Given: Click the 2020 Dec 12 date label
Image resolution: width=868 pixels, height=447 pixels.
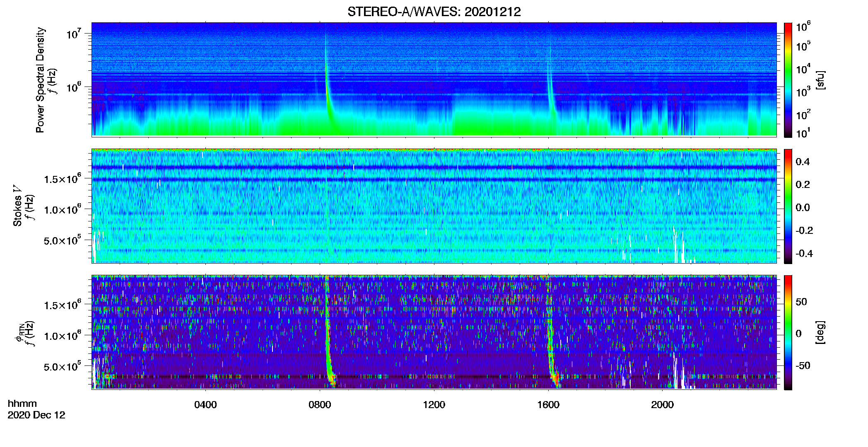Looking at the screenshot, I should (36, 415).
